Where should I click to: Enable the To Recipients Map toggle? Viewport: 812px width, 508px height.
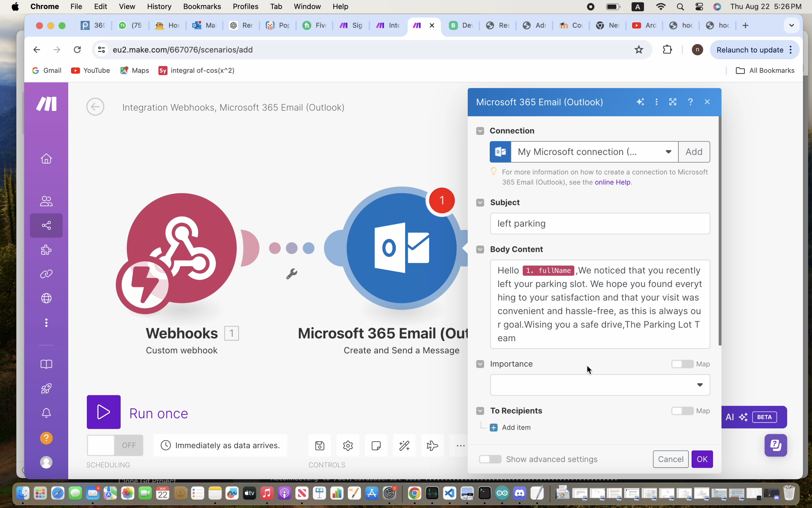pos(682,410)
